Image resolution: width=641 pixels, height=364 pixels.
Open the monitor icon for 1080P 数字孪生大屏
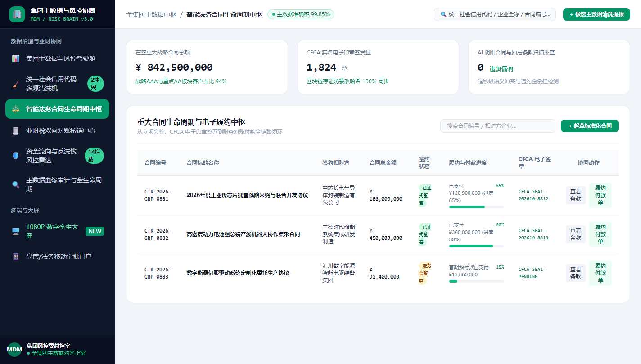point(16,231)
